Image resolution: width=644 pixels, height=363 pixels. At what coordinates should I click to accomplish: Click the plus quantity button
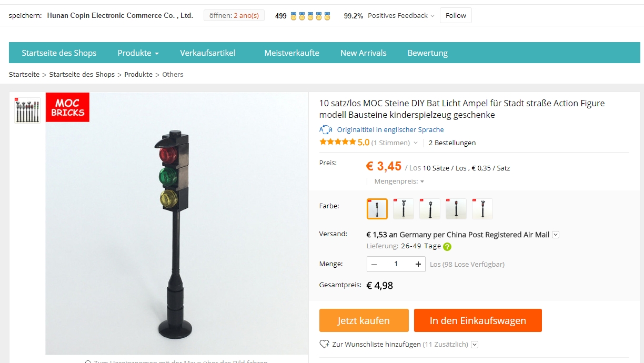[418, 264]
